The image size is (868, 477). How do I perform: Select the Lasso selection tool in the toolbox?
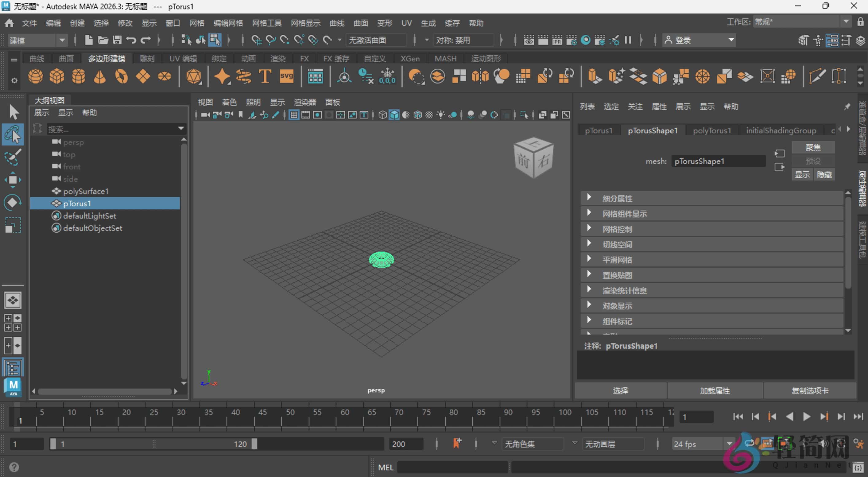pyautogui.click(x=13, y=134)
